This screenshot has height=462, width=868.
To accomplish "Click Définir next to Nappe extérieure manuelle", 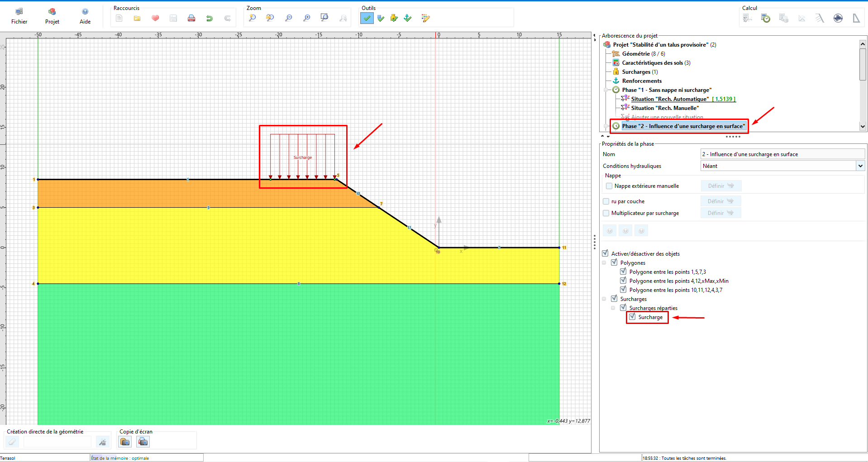I will pyautogui.click(x=721, y=186).
